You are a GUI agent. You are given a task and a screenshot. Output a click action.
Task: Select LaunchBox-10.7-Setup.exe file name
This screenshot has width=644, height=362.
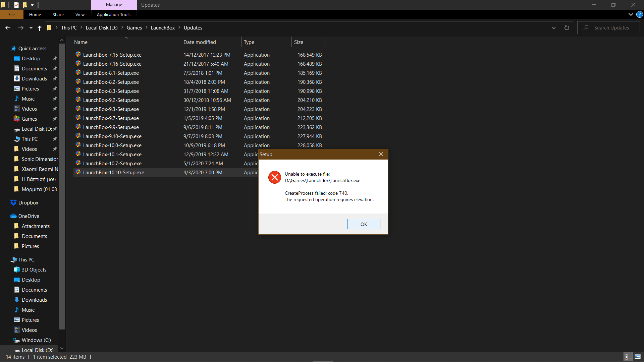[112, 164]
